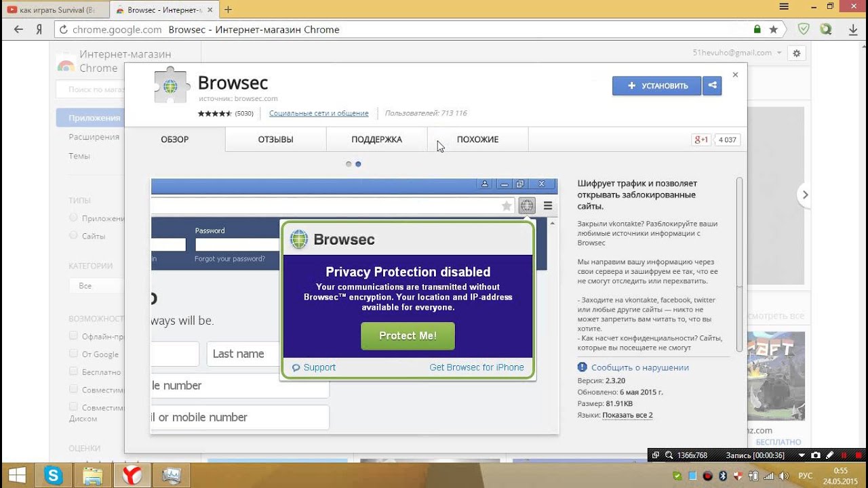Close the Browsec extension dialog
The height and width of the screenshot is (488, 868).
(x=735, y=75)
